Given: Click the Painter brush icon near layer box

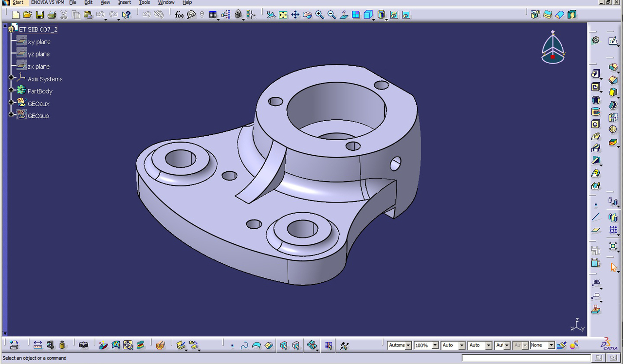Looking at the screenshot, I should coord(561,345).
